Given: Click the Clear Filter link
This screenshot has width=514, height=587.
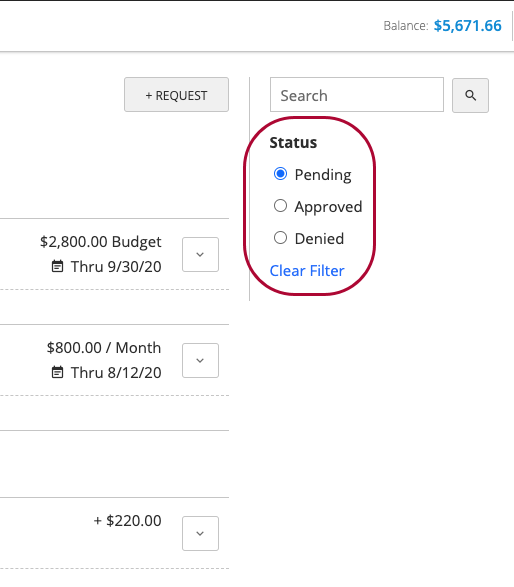Looking at the screenshot, I should (x=307, y=271).
